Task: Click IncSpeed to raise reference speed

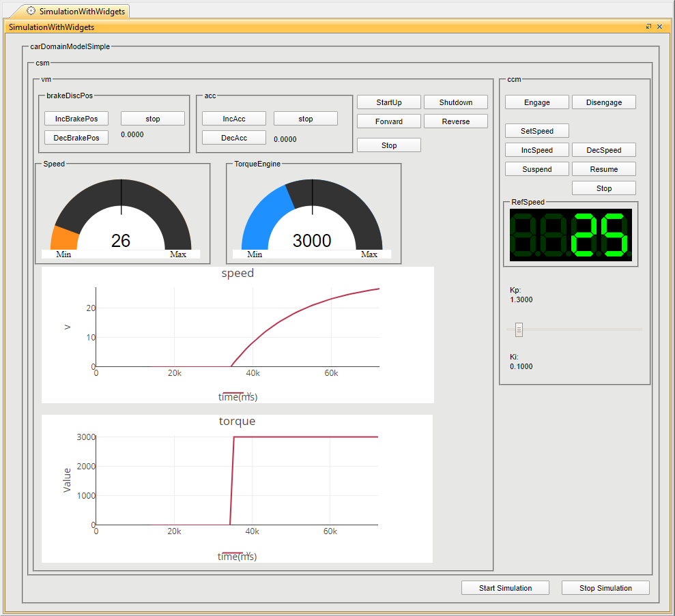Action: tap(536, 150)
